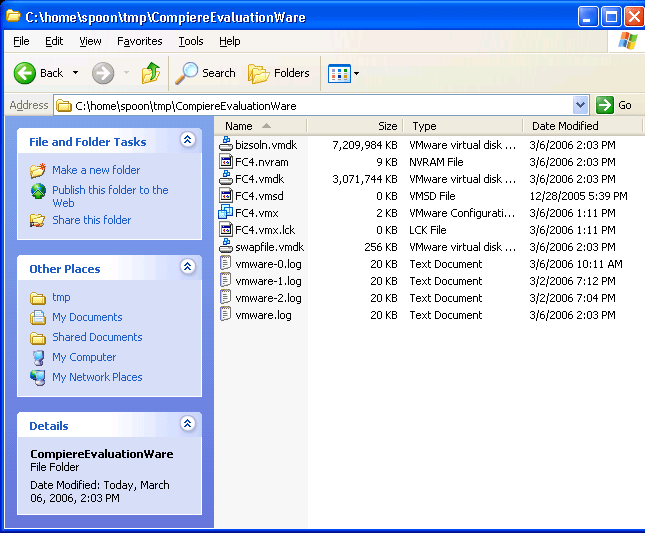Open the Search magnifier tool
The height and width of the screenshot is (533, 646).
click(x=187, y=73)
